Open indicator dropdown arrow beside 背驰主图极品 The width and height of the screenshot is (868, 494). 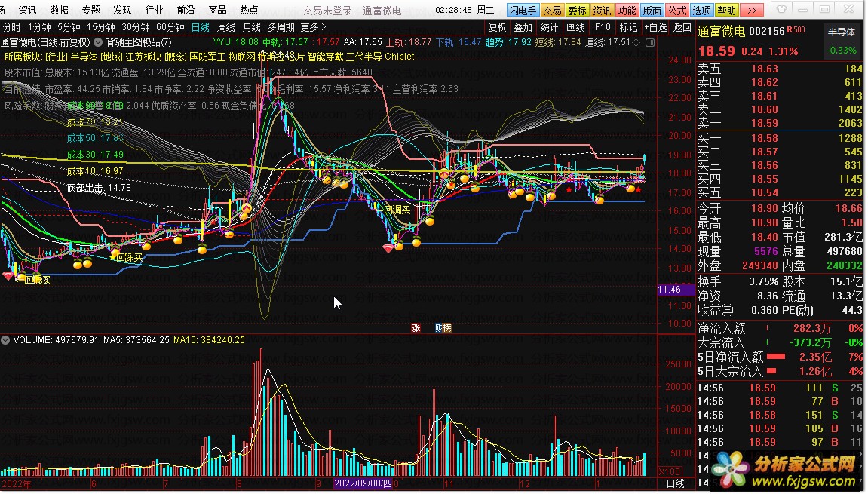coord(98,42)
